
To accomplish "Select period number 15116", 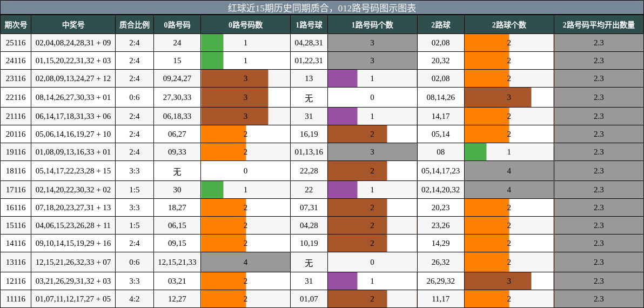I will point(16,225).
